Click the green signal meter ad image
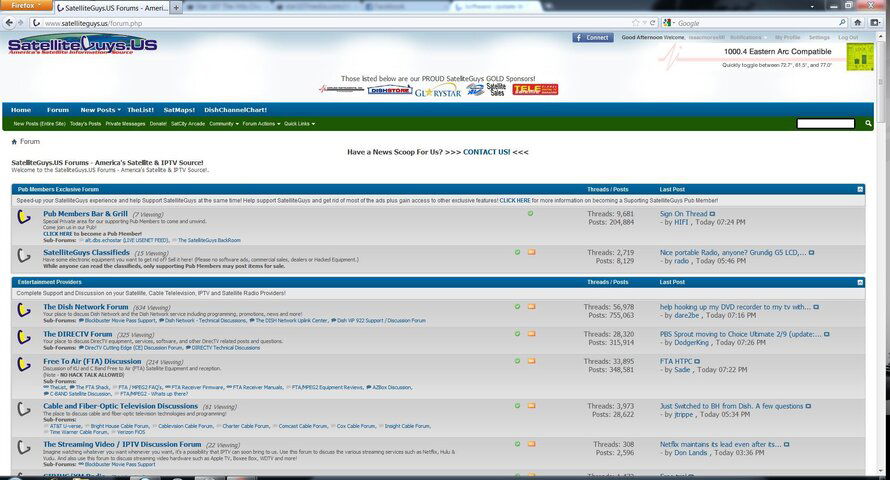 tap(860, 57)
